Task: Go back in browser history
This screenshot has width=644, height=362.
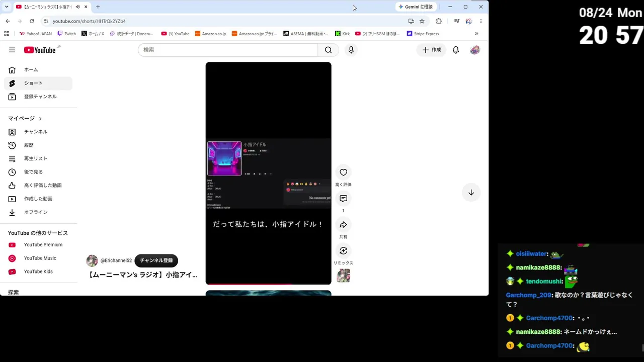Action: point(8,21)
